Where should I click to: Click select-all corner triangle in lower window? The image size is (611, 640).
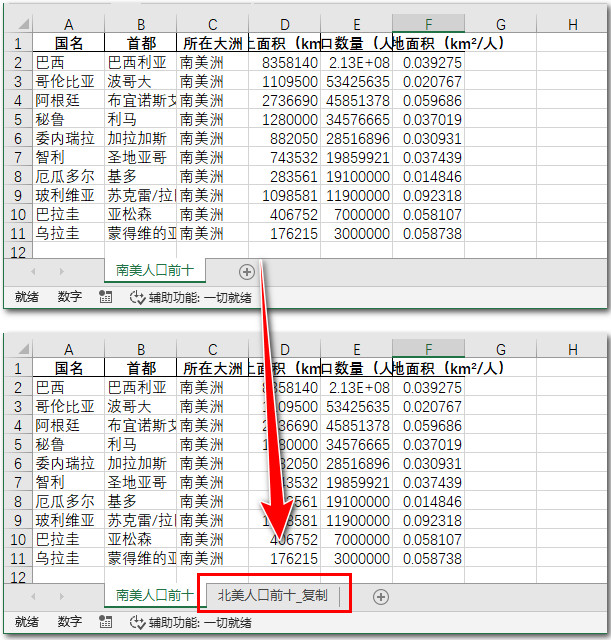click(x=24, y=349)
